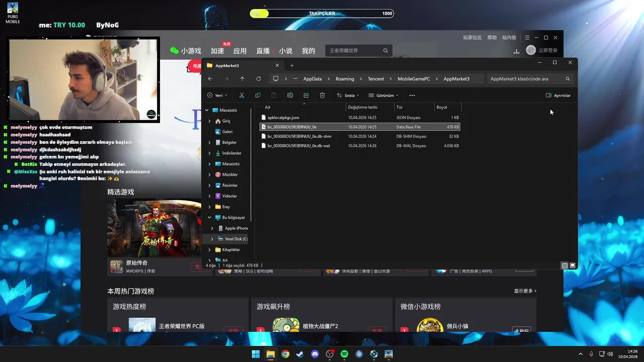Navigate to Tencent in breadcrumb
644x362 pixels.
tap(376, 79)
